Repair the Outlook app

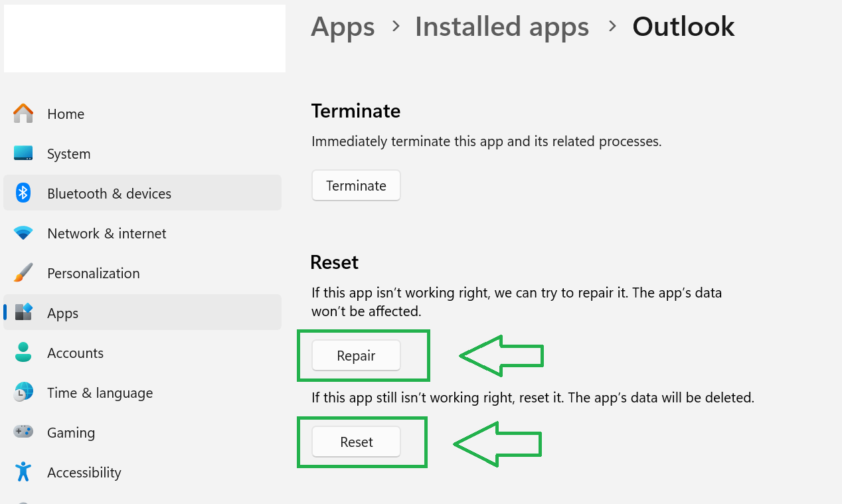point(356,356)
